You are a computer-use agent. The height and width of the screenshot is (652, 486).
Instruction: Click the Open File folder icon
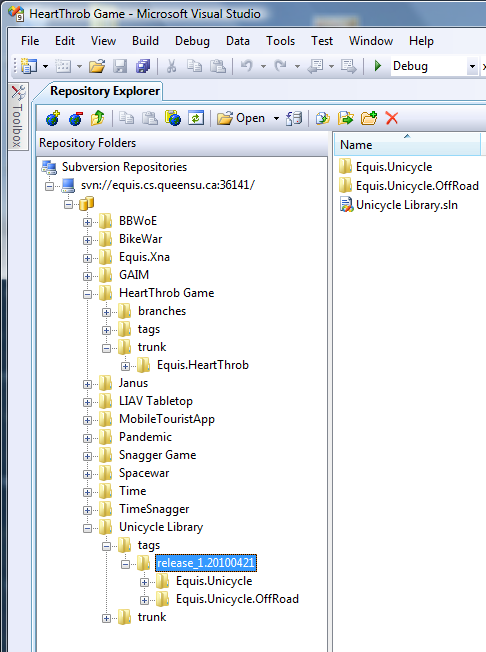97,66
